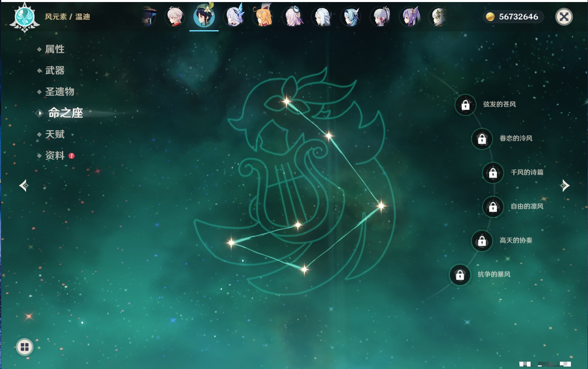
Task: Open the lock icon for 弦发的苍风
Action: coord(465,105)
